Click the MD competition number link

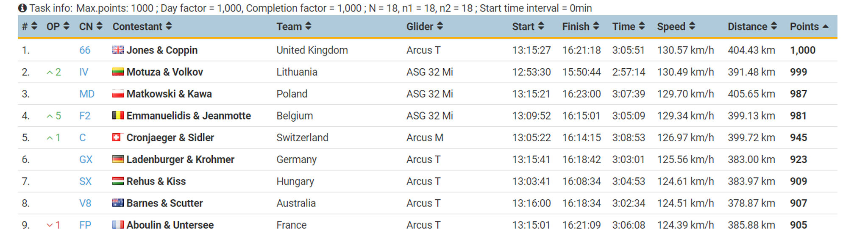click(87, 94)
